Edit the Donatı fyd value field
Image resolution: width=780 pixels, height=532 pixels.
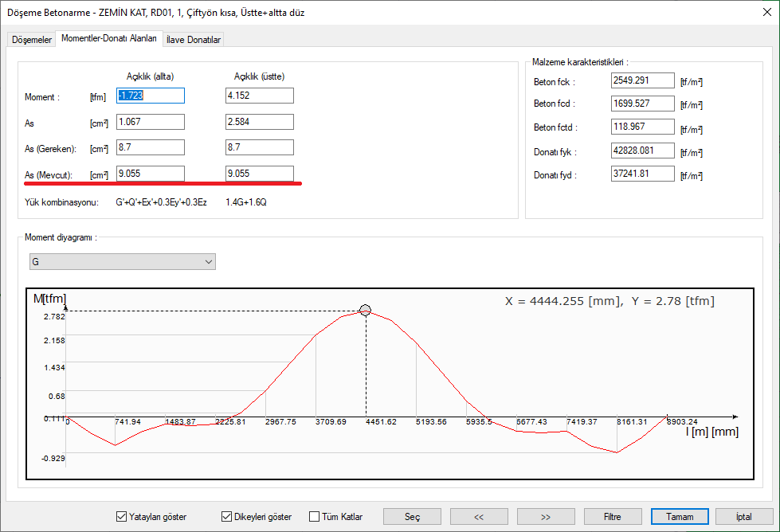(x=643, y=174)
